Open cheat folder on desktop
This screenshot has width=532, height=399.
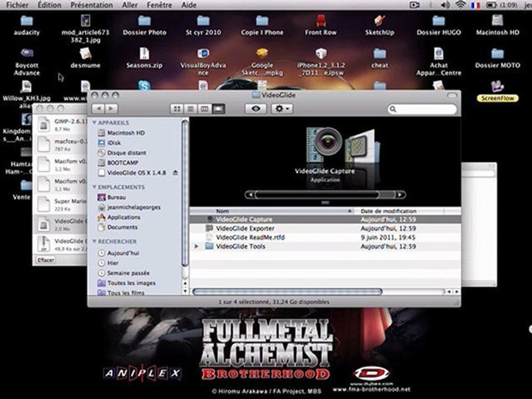pos(379,54)
